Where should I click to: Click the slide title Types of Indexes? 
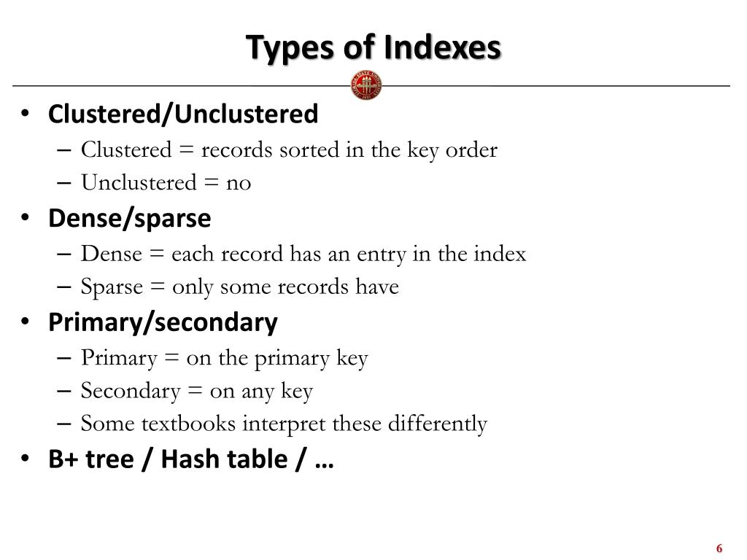tap(373, 48)
